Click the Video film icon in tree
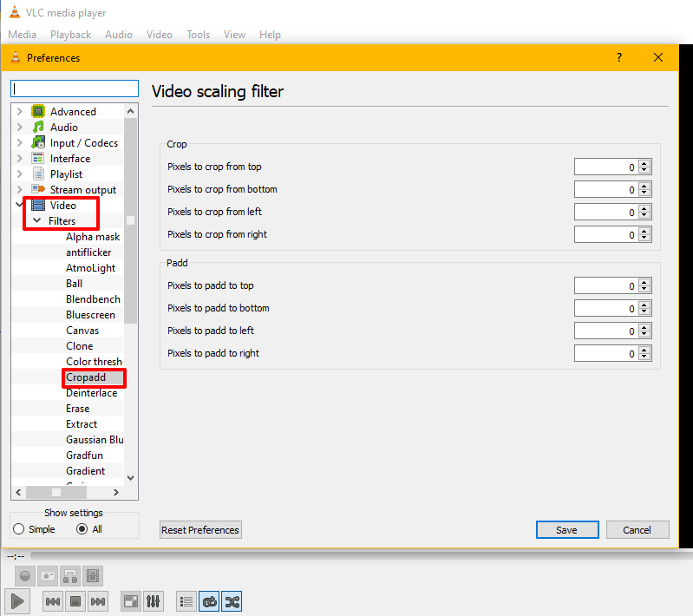693x616 pixels. tap(38, 205)
